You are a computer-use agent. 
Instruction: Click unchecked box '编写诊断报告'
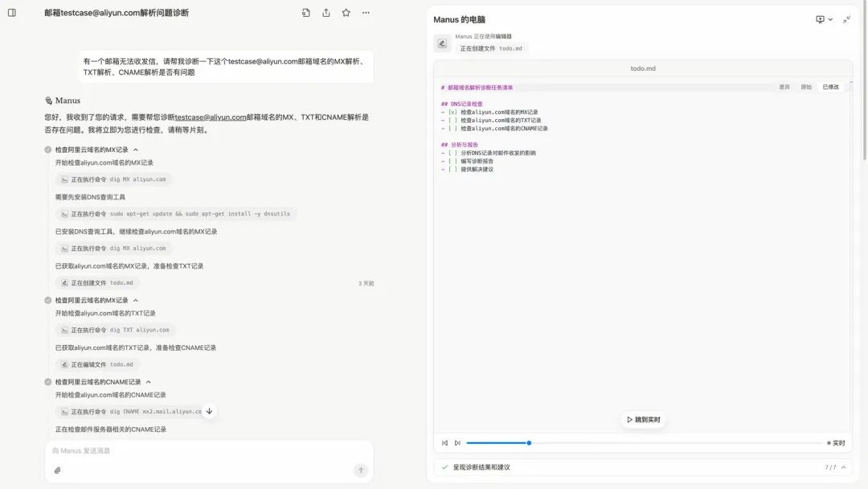452,161
